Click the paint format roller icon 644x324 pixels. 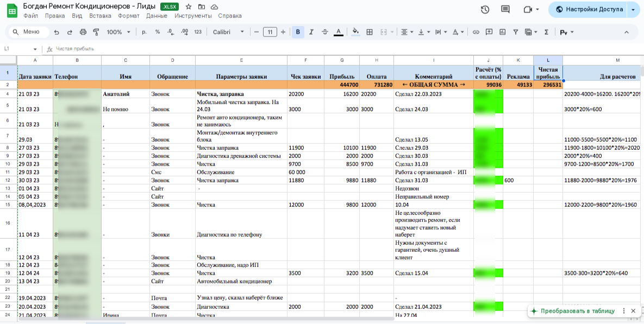[96, 32]
